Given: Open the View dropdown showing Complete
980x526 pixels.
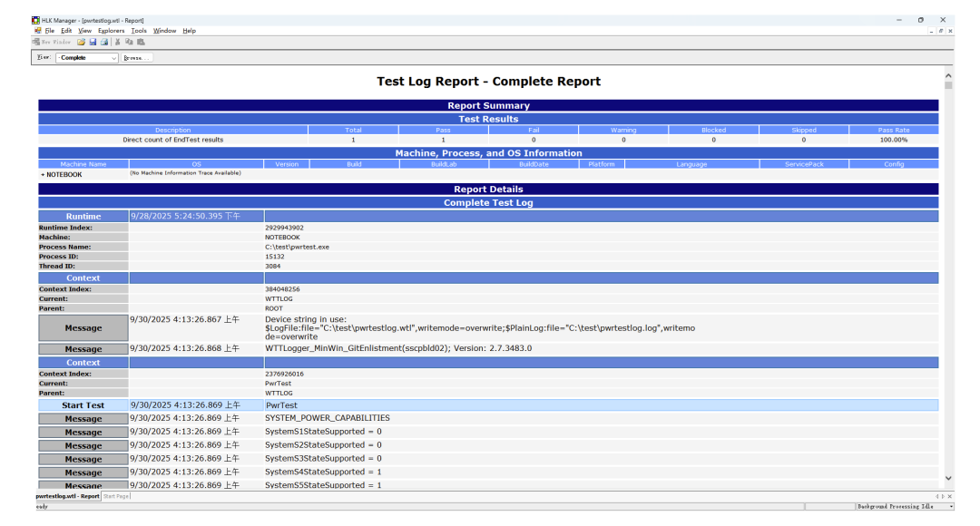Looking at the screenshot, I should [x=87, y=57].
